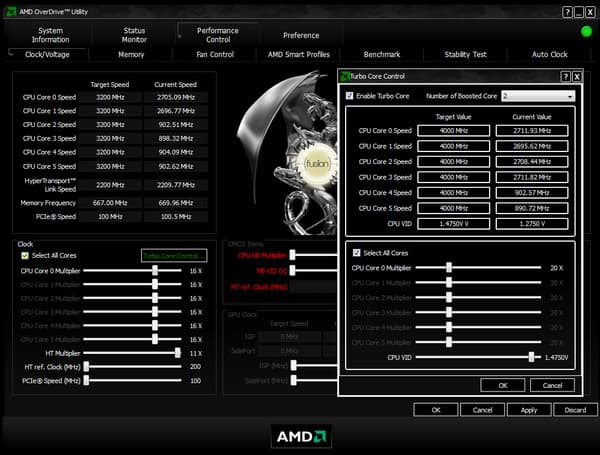This screenshot has height=455, width=600.
Task: Click Cancel in Turbo Core Control dialog
Action: click(x=552, y=385)
